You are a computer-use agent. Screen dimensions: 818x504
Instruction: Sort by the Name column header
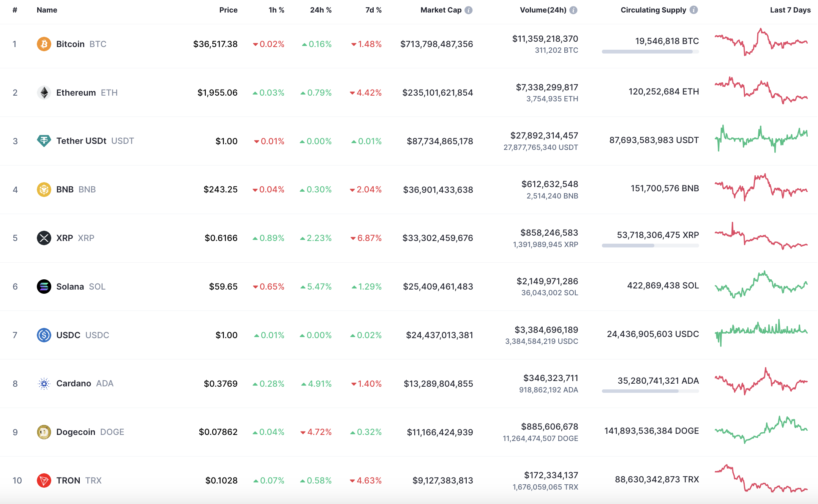(47, 10)
